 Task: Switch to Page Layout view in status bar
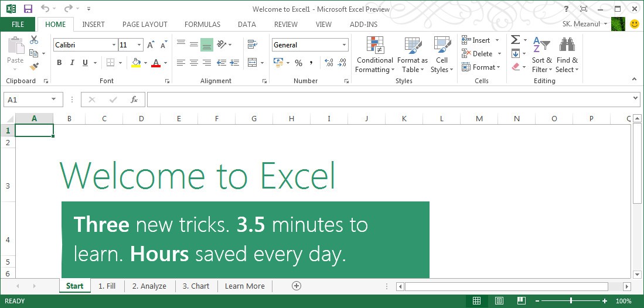tap(499, 301)
